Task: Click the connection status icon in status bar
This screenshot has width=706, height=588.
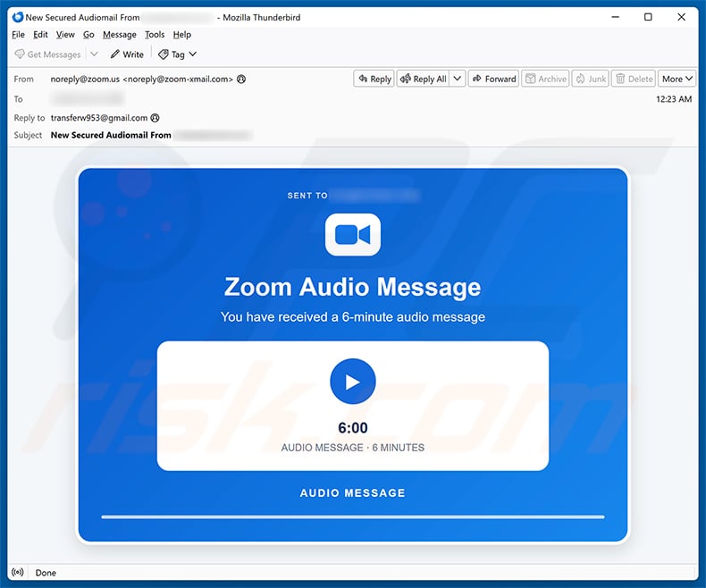Action: pos(18,573)
